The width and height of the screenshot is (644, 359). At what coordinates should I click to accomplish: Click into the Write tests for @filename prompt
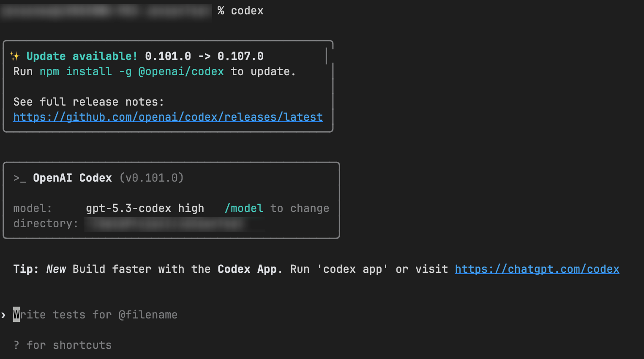(x=95, y=315)
